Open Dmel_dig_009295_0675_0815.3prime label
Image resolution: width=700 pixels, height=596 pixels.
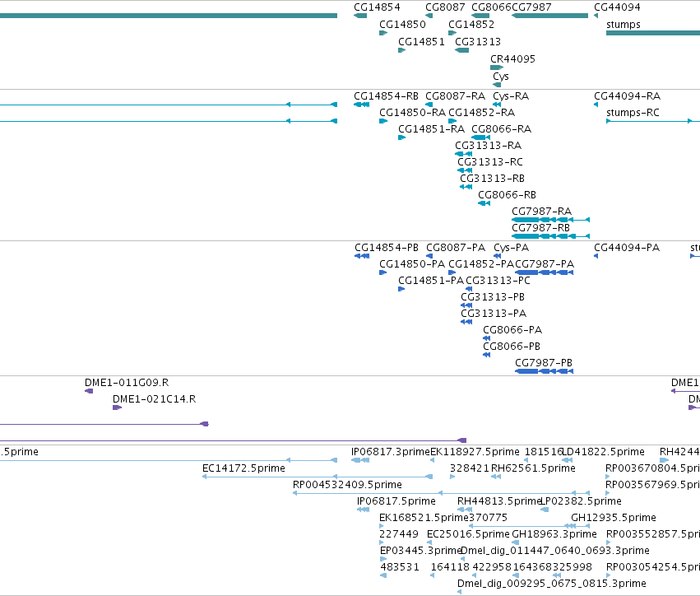[x=552, y=584]
